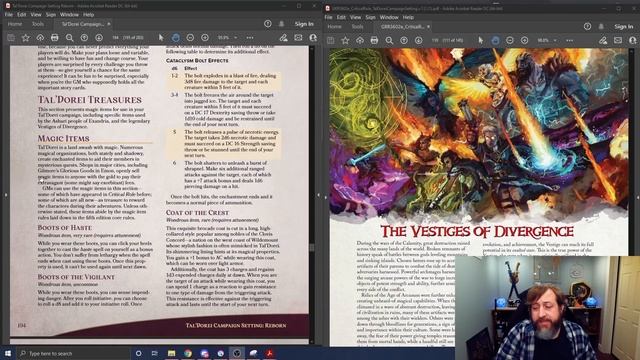Open Task View on taskbar

click(x=155, y=353)
